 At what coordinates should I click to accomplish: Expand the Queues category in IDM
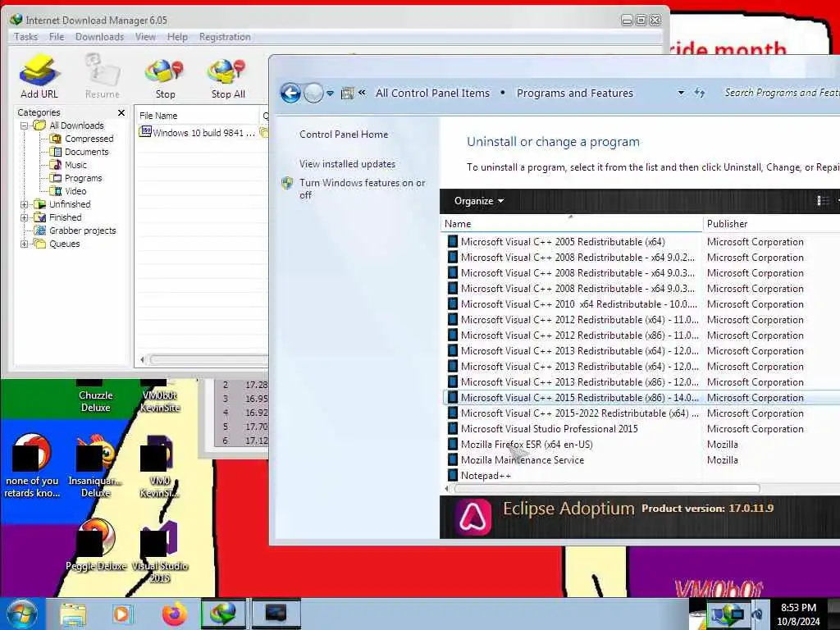coord(24,244)
